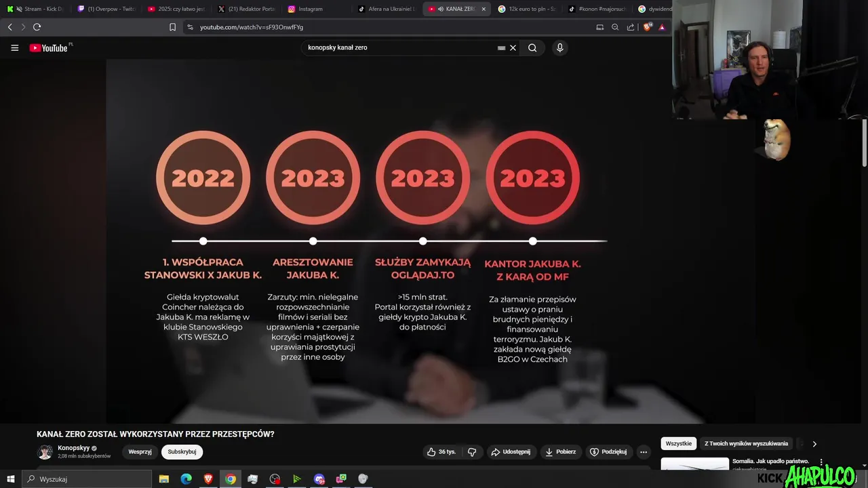Screen dimensions: 868x488
Task: Open the Windows Start menu
Action: tap(10, 479)
